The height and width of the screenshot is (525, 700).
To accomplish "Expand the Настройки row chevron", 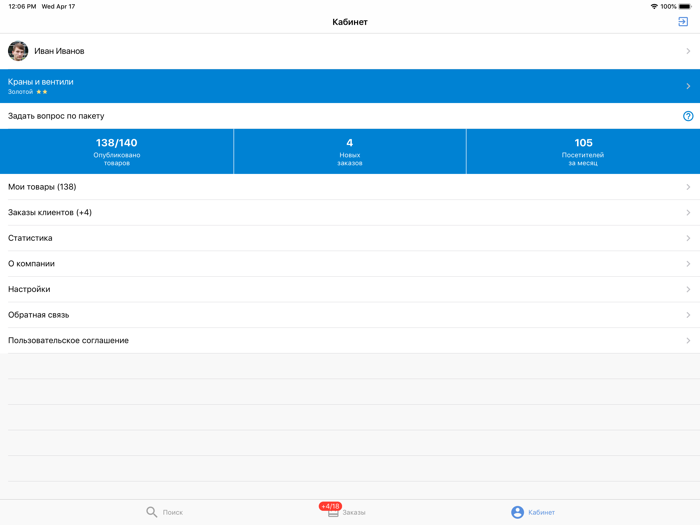I will [688, 289].
